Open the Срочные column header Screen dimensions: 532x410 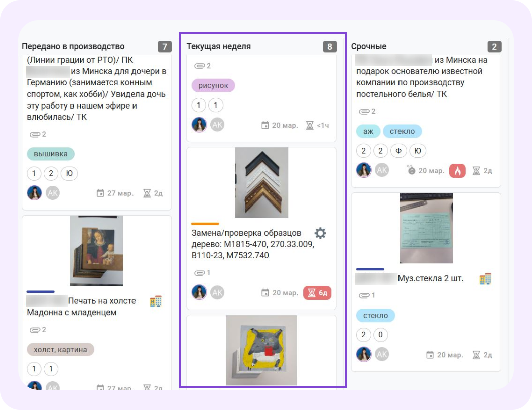click(369, 47)
